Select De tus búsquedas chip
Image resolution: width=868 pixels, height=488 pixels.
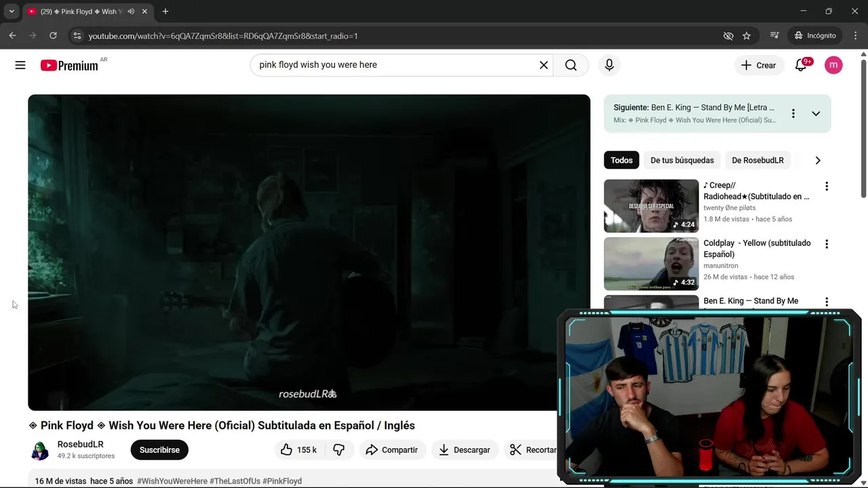pyautogui.click(x=682, y=160)
